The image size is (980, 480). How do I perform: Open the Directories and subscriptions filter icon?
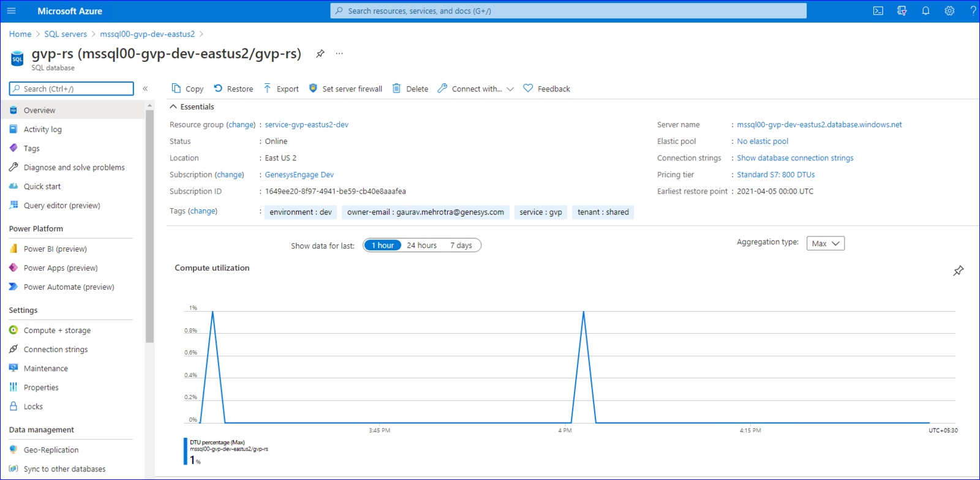tap(902, 11)
